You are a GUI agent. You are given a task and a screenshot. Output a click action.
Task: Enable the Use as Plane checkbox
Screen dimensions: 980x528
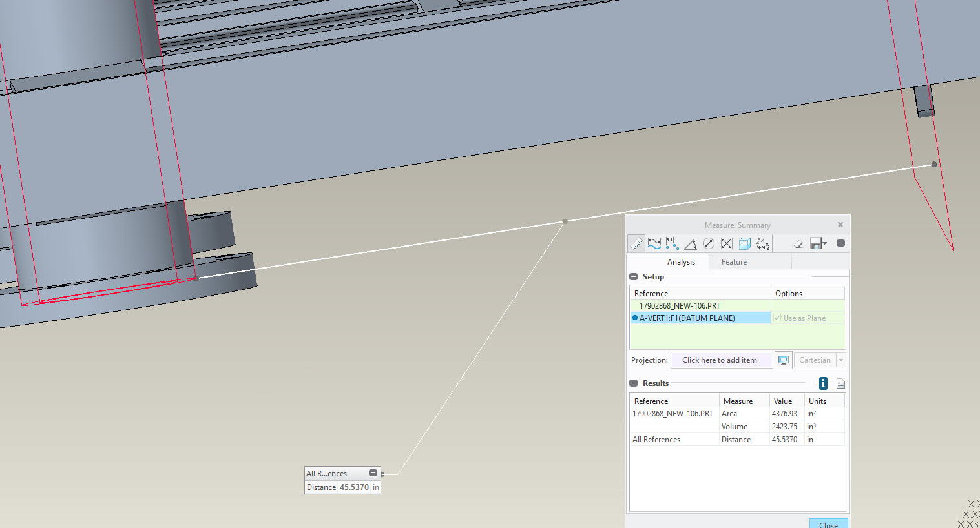click(x=777, y=318)
